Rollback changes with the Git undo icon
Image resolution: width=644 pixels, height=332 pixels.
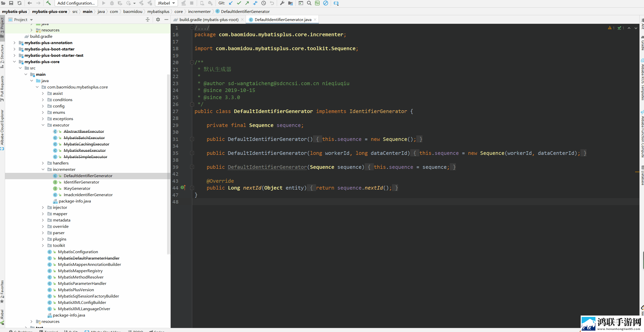click(272, 3)
